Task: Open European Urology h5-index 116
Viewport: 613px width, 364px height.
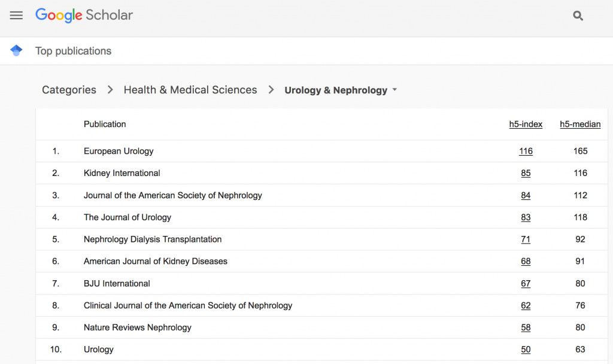Action: pos(526,151)
